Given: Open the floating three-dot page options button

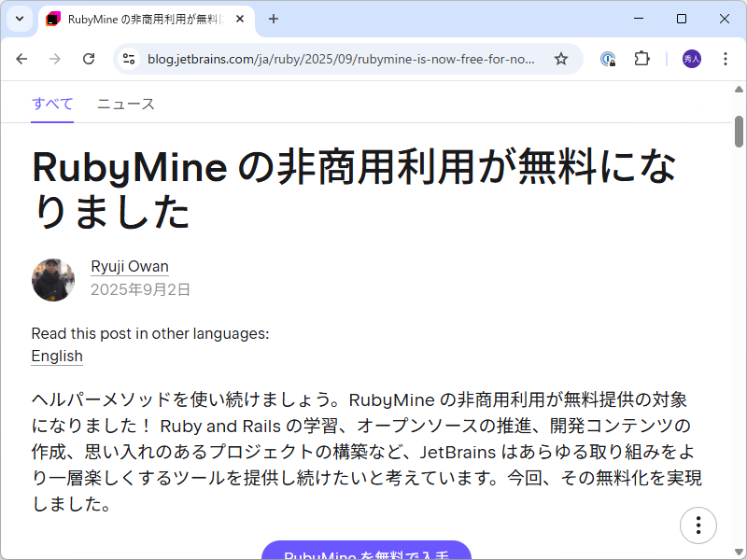Looking at the screenshot, I should pos(698,525).
